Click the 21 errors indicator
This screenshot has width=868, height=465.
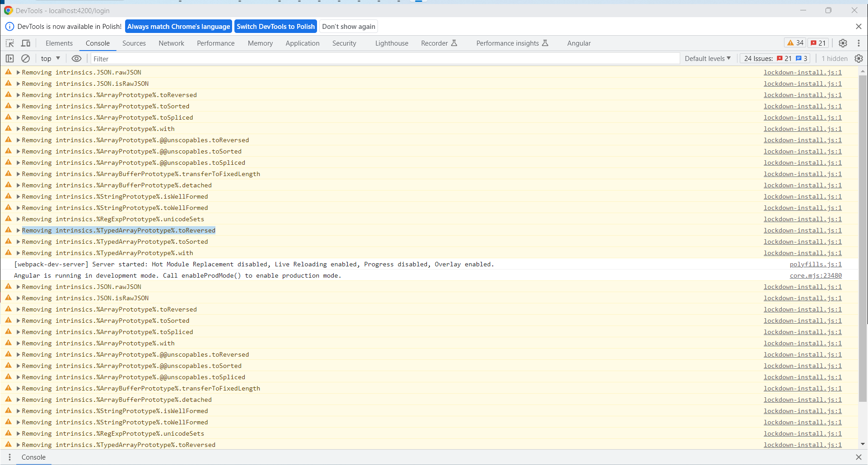pyautogui.click(x=817, y=42)
